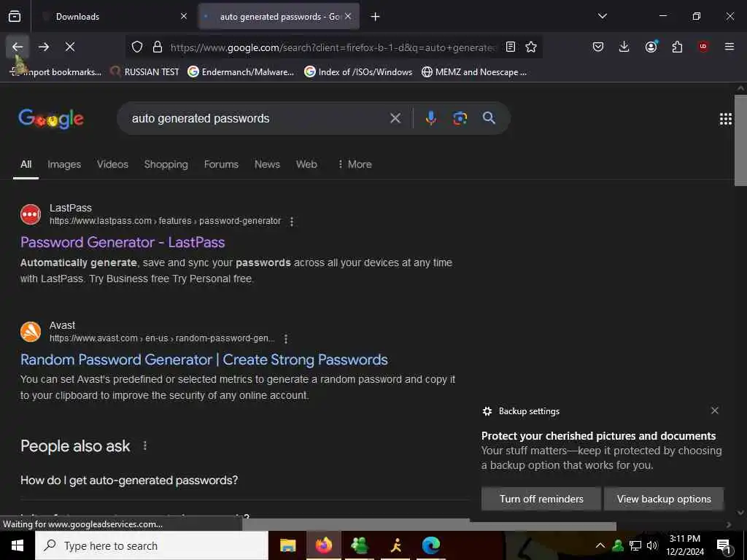Open the LastPass result options menu
Screen dimensions: 747x560
click(x=292, y=222)
